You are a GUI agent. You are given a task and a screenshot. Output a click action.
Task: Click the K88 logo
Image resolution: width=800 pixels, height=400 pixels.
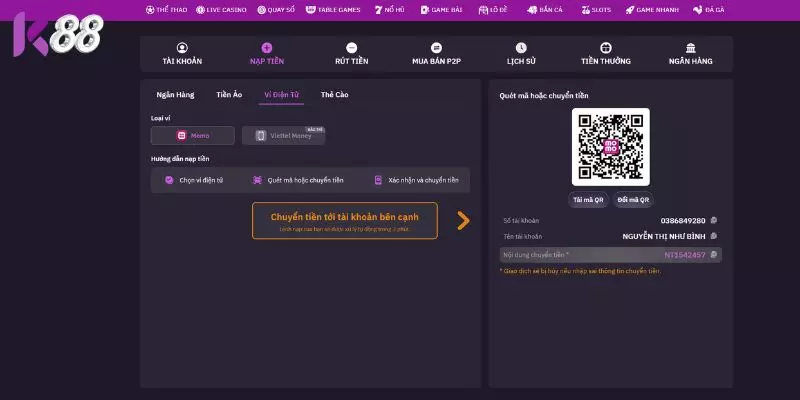click(58, 34)
